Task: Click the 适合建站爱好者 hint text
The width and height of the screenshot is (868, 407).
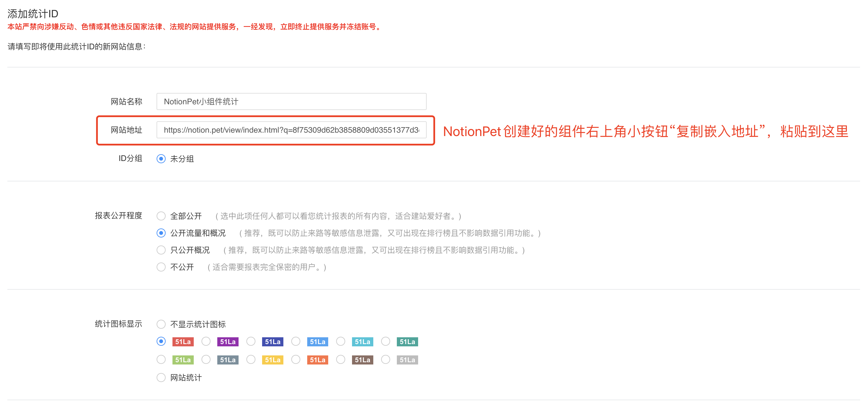Action: (x=338, y=216)
